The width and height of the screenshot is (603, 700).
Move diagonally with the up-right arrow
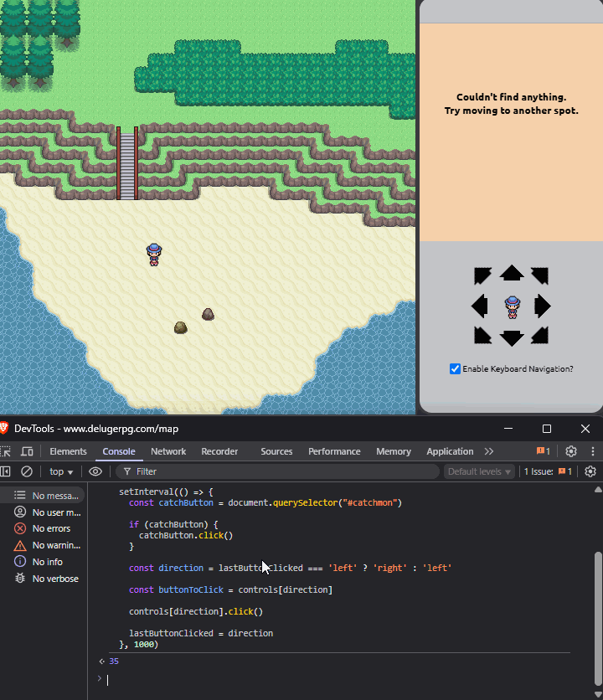540,275
